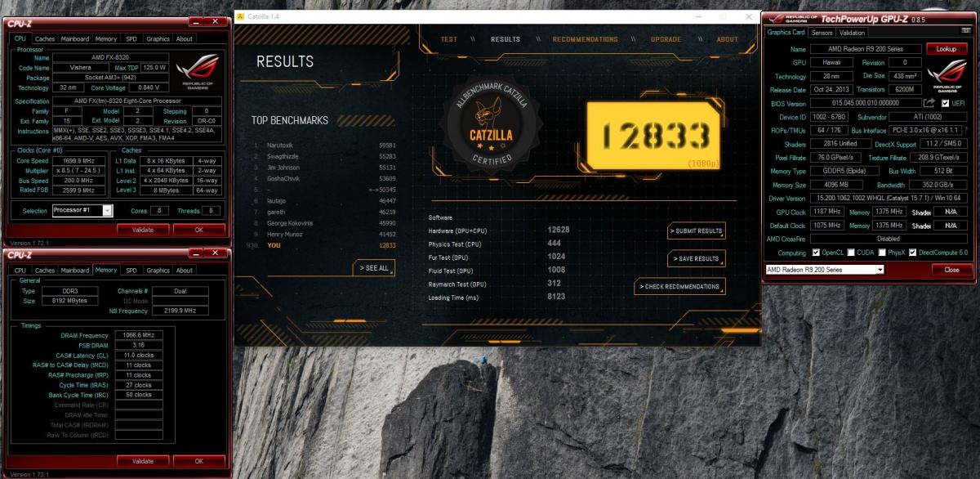980x479 pixels.
Task: Open SPD tab in bottom CPU-Z window
Action: pos(131,270)
